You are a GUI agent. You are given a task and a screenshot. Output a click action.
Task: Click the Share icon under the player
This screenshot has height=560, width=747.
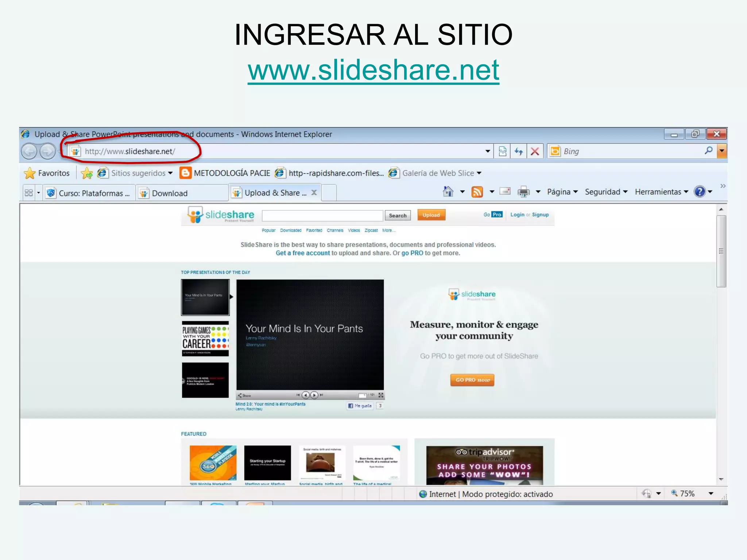[x=244, y=395]
